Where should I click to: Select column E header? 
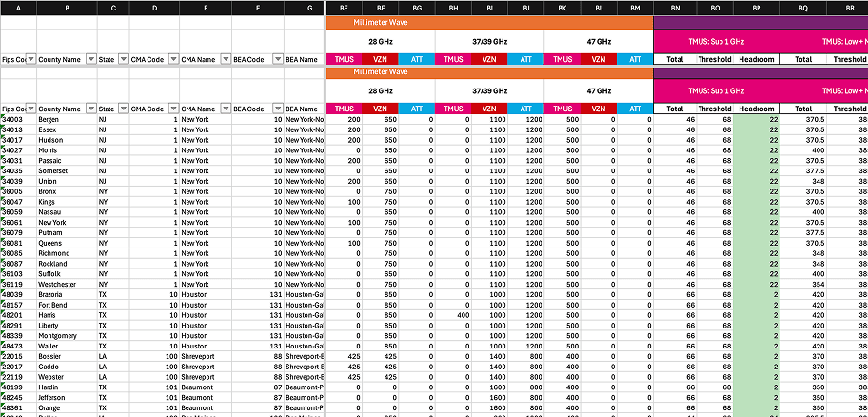click(x=206, y=8)
